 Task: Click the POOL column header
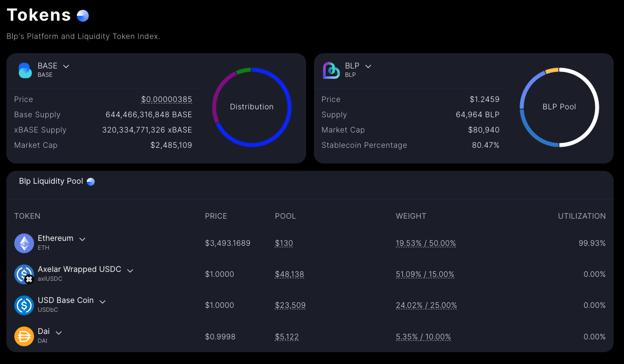click(x=285, y=216)
